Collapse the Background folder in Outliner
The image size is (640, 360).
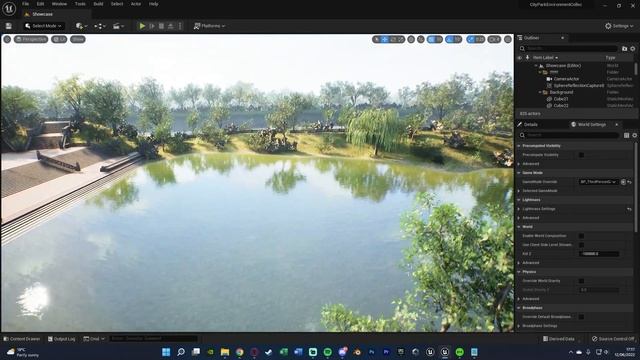coord(540,92)
